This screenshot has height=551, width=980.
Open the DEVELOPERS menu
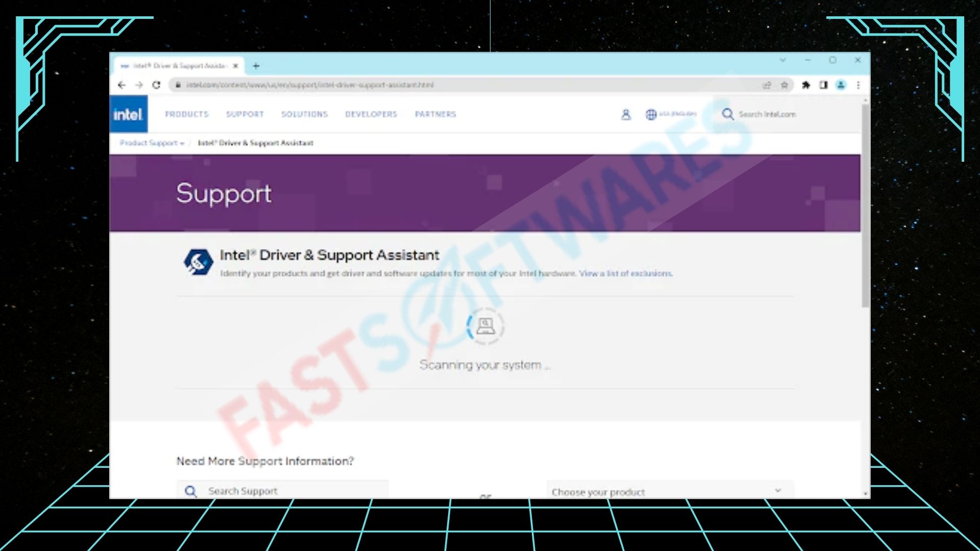coord(371,114)
